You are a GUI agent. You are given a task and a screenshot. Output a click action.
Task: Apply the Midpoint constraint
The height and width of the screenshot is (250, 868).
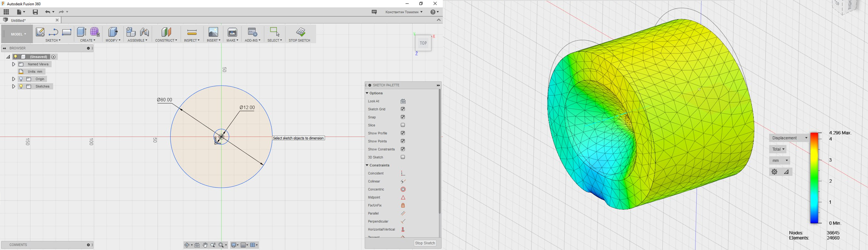(403, 198)
